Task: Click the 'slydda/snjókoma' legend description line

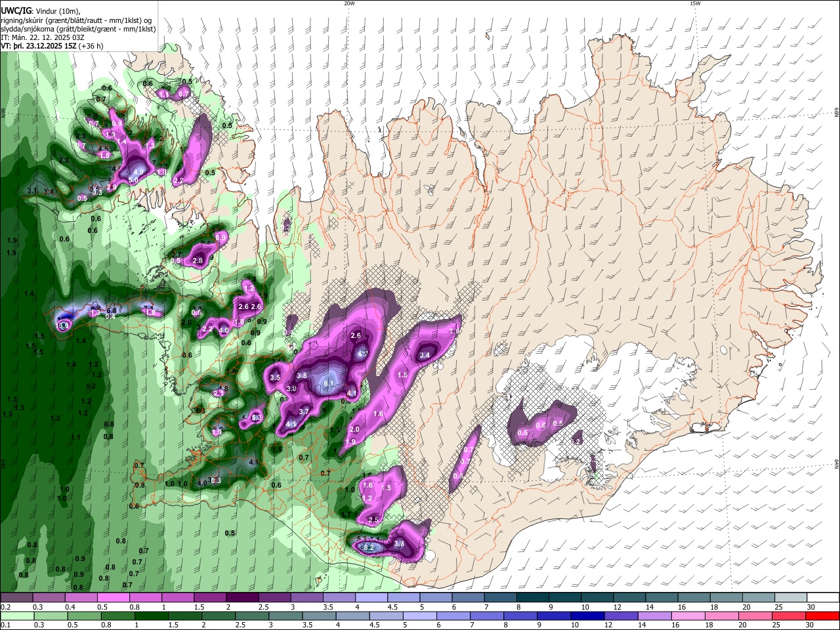Action: [78, 29]
